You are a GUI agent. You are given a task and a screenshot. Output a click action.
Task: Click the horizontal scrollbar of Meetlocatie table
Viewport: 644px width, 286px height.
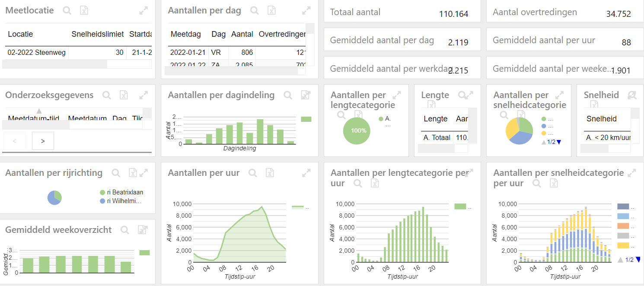point(54,64)
